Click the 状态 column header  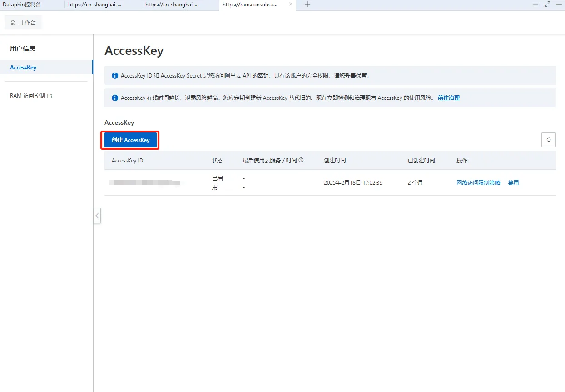pos(218,161)
